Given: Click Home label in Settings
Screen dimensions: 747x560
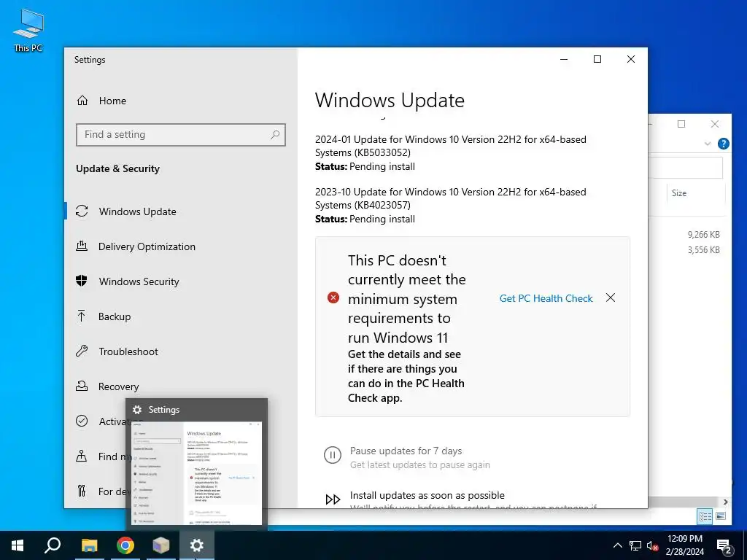Looking at the screenshot, I should pos(112,101).
